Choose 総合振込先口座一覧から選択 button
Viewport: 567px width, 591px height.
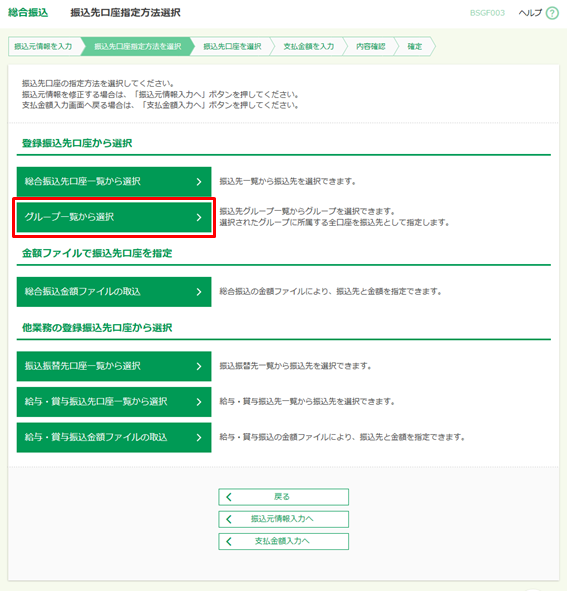[x=114, y=182]
